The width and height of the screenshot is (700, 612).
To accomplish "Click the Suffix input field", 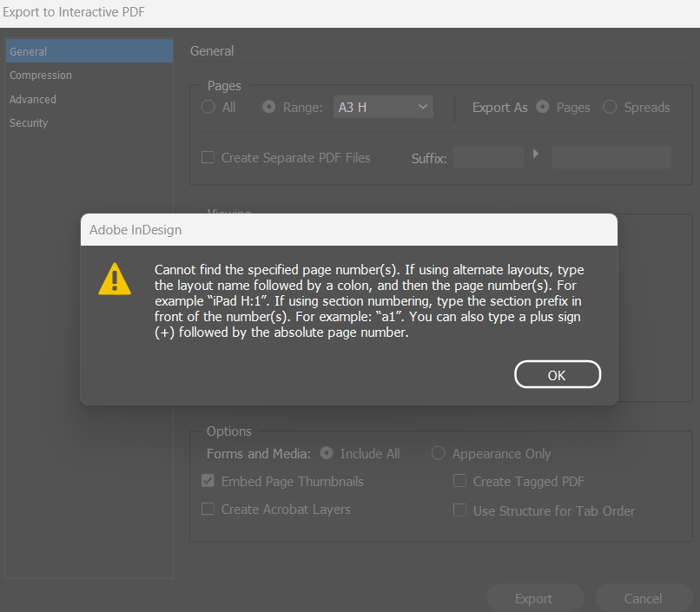I will [x=488, y=157].
